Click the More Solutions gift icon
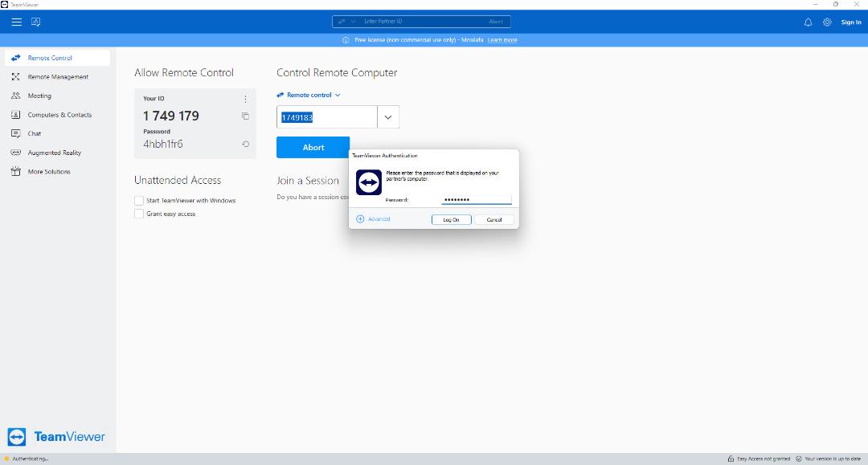This screenshot has height=465, width=868. [15, 171]
